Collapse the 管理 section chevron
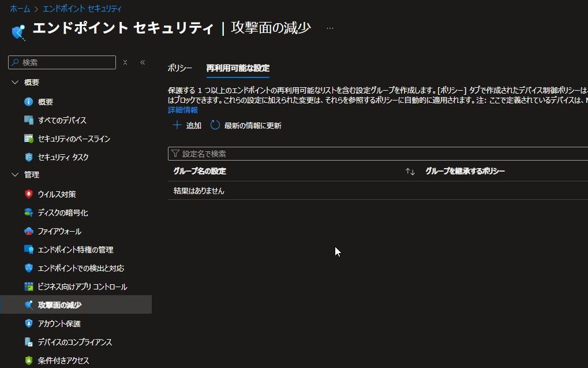Image resolution: width=588 pixels, height=368 pixels. tap(15, 174)
